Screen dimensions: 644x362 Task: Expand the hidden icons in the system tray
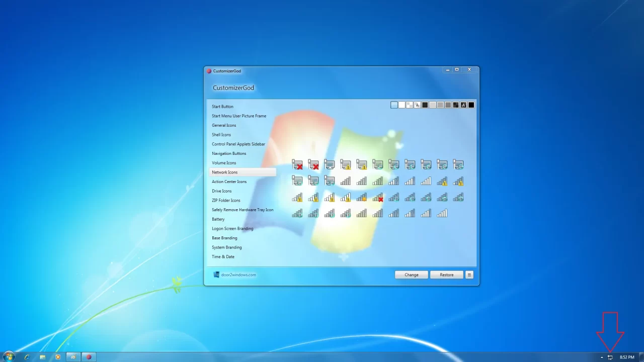pos(602,357)
